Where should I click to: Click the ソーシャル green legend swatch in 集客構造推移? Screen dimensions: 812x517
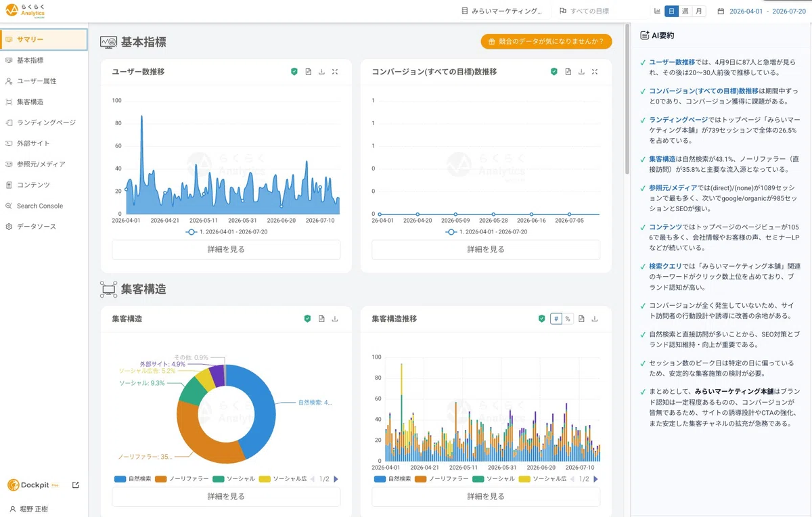[478, 479]
